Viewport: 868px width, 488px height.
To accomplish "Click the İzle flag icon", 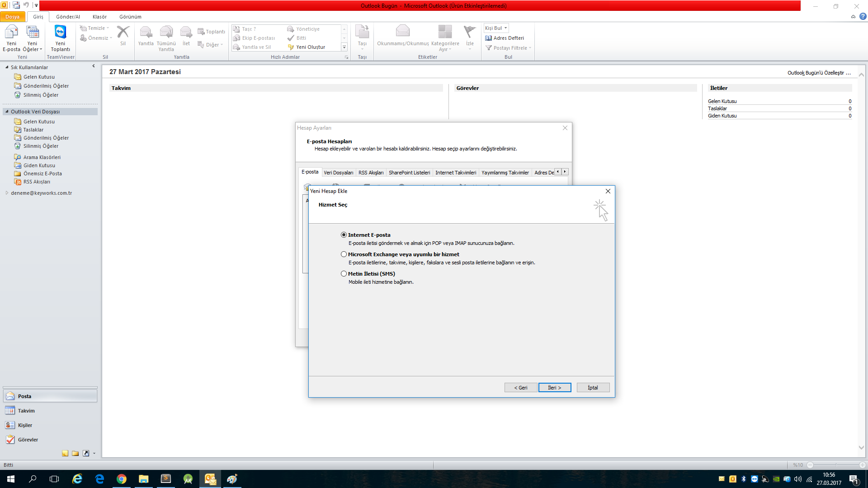I will 470,37.
